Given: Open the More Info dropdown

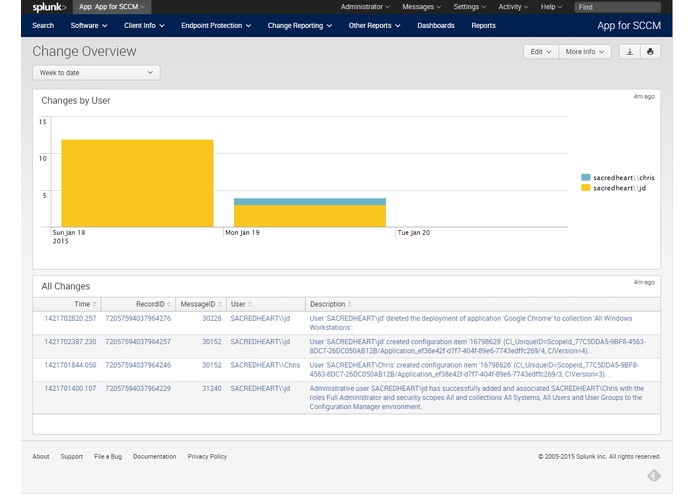Looking at the screenshot, I should click(585, 52).
